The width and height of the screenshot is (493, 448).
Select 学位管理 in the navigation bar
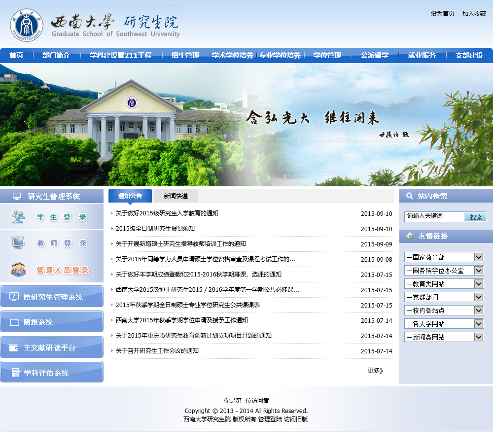(x=327, y=55)
